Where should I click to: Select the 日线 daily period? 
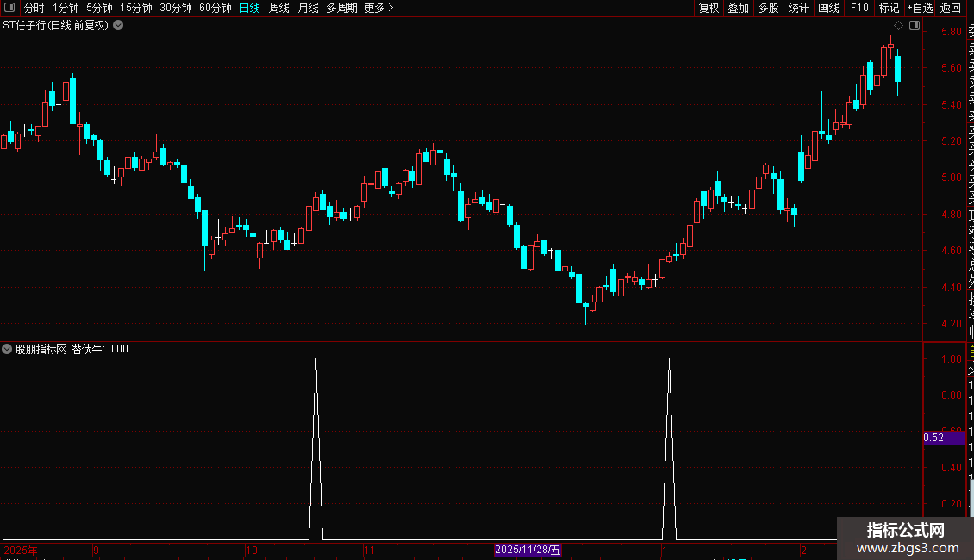[250, 8]
